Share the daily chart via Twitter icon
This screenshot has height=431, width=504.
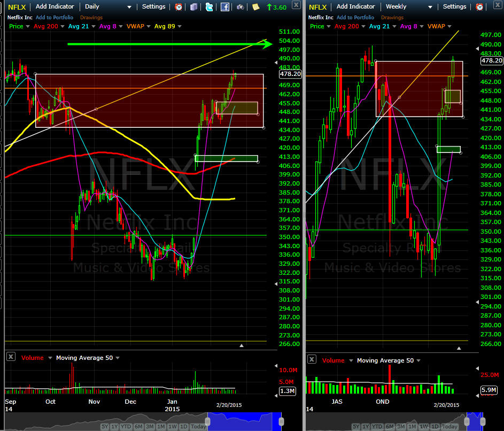[210, 7]
